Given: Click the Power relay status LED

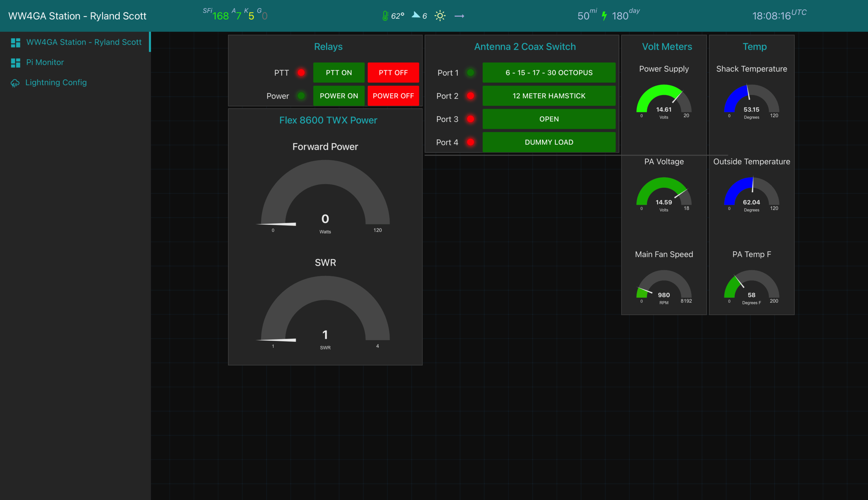Looking at the screenshot, I should [x=301, y=96].
